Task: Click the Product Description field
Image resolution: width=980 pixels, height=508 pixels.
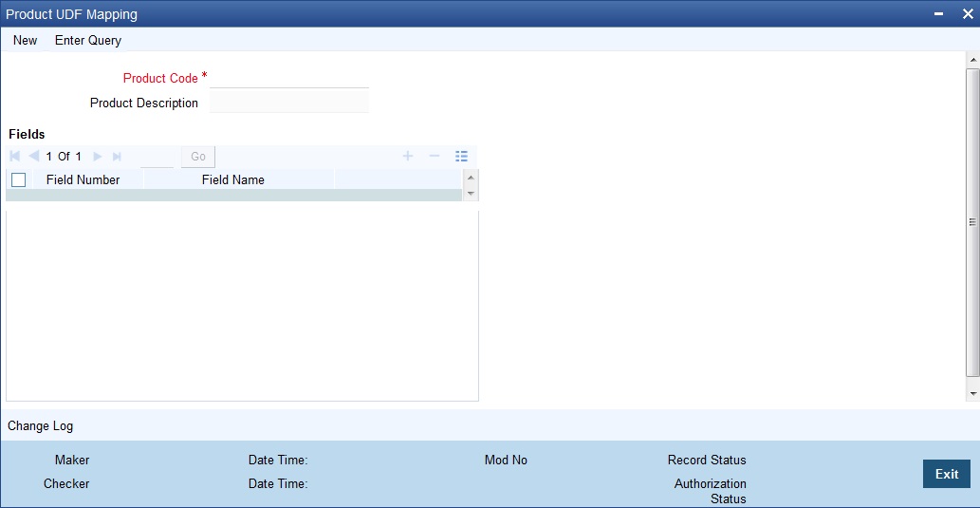Action: (x=288, y=103)
